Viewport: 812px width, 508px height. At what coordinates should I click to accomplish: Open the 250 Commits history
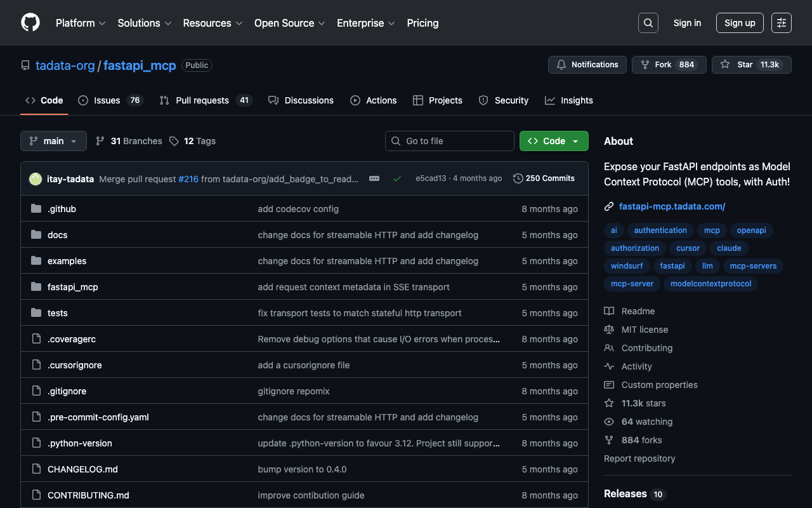[544, 178]
